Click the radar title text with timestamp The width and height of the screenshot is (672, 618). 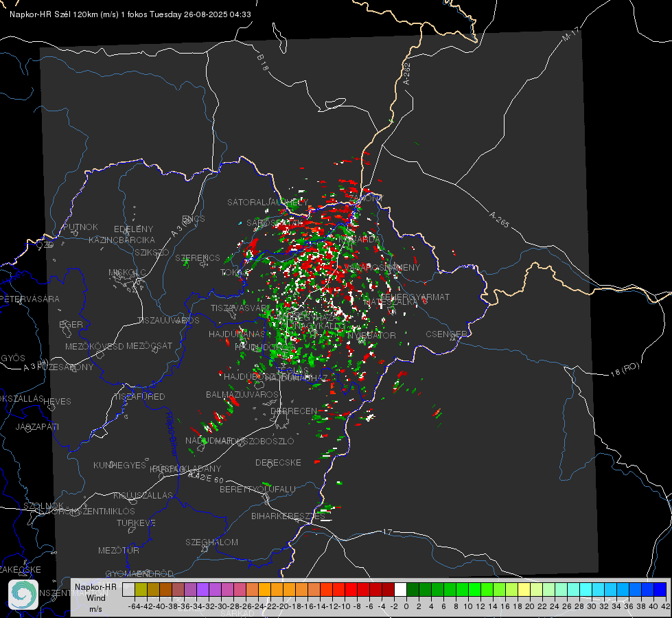(x=130, y=14)
